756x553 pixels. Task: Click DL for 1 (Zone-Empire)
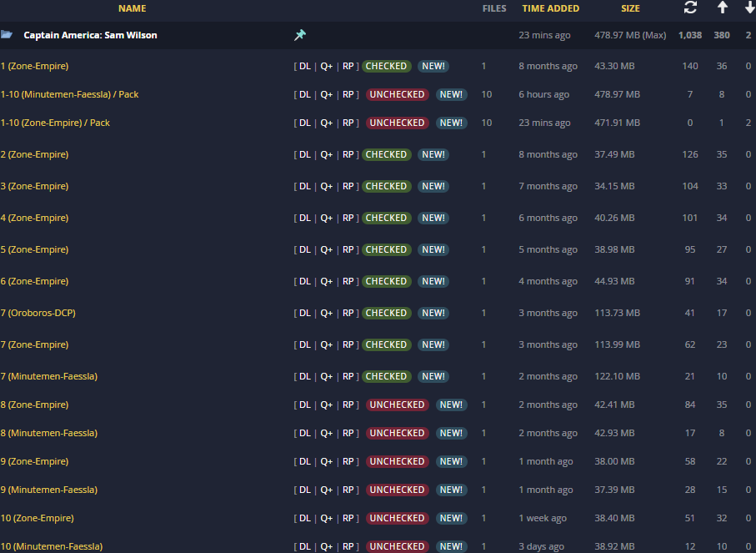pyautogui.click(x=305, y=66)
